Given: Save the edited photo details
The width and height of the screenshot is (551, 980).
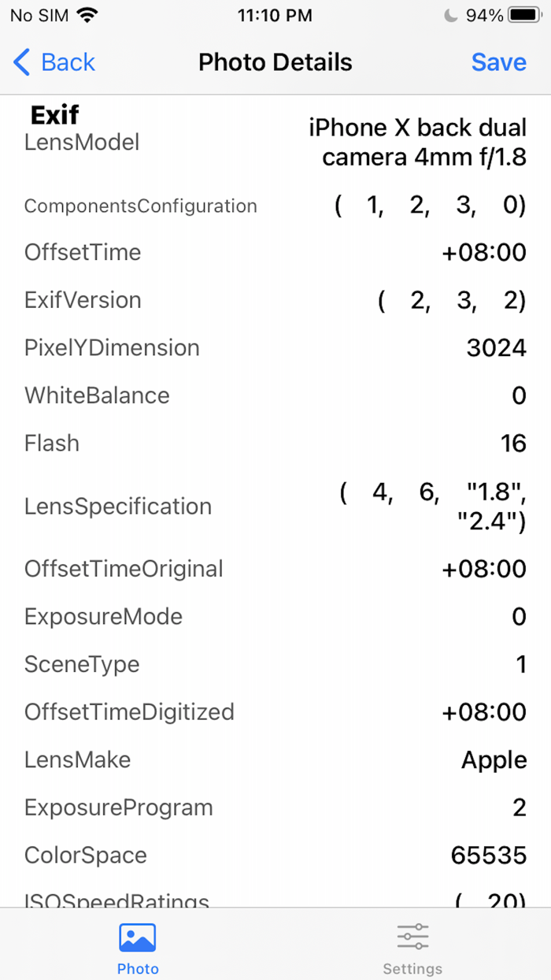Looking at the screenshot, I should (498, 62).
